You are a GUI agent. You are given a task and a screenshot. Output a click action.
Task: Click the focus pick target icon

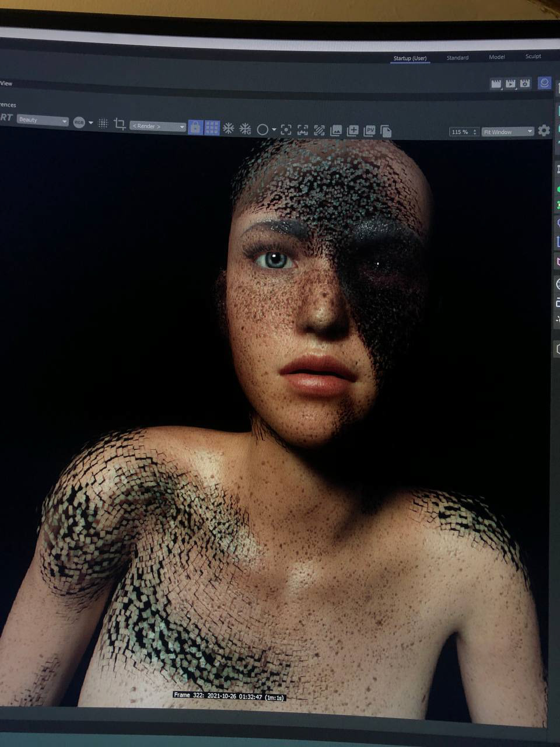286,130
